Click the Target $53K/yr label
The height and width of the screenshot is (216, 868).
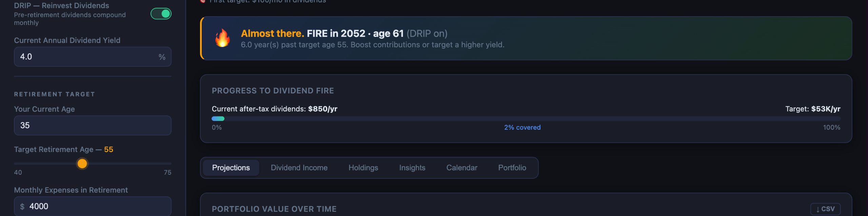point(812,109)
